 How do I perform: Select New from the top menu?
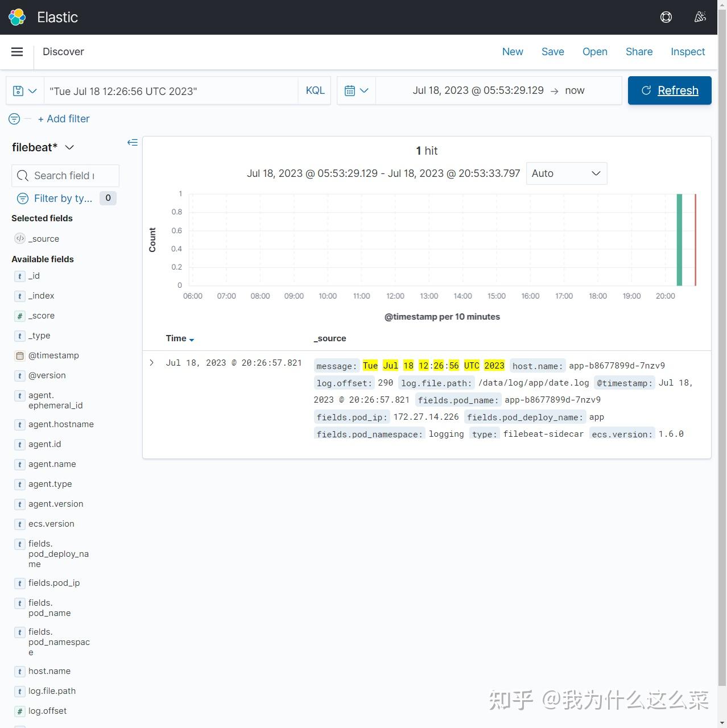point(512,52)
